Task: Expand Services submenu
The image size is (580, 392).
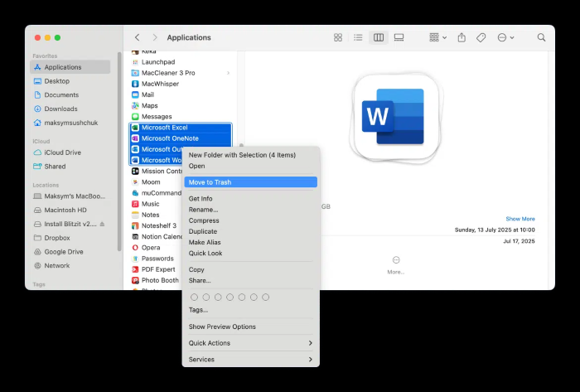Action: click(x=250, y=360)
